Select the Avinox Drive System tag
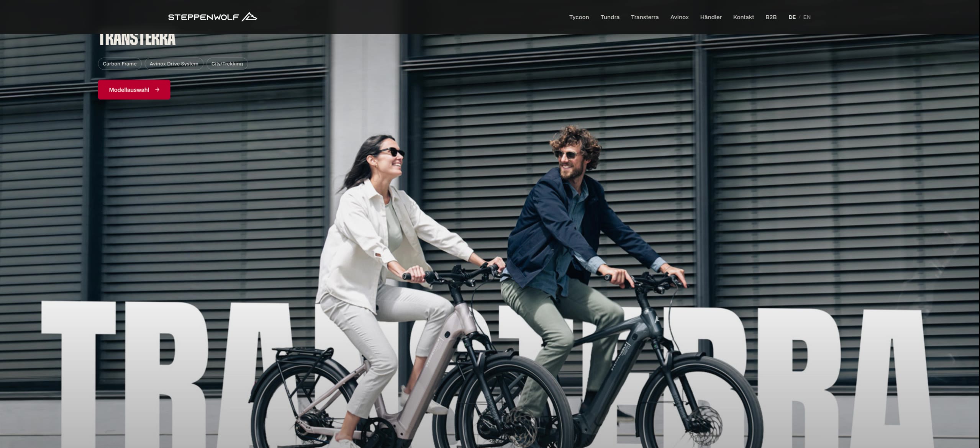 tap(174, 64)
